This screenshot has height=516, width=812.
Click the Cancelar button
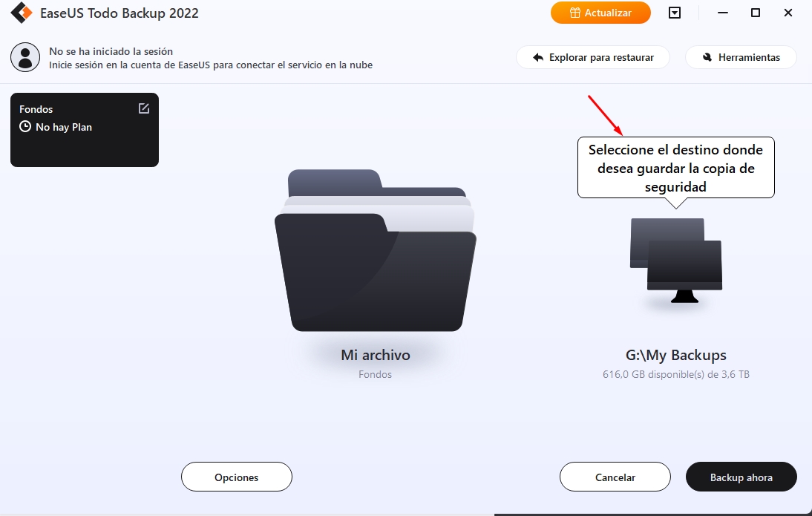coord(615,477)
